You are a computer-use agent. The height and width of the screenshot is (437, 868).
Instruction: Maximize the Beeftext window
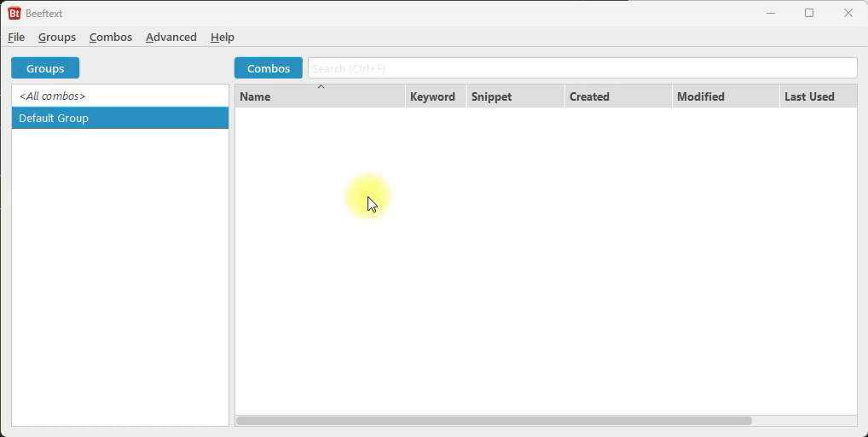pos(809,13)
